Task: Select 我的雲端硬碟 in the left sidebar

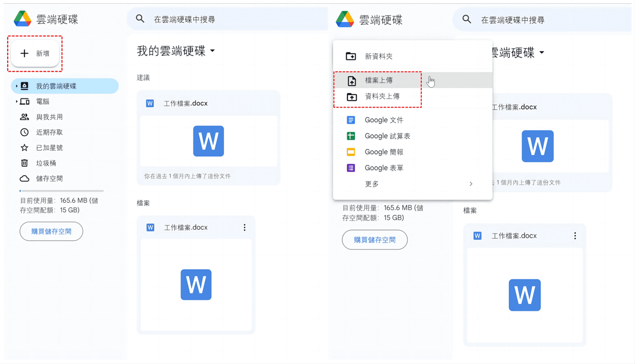Action: [65, 86]
